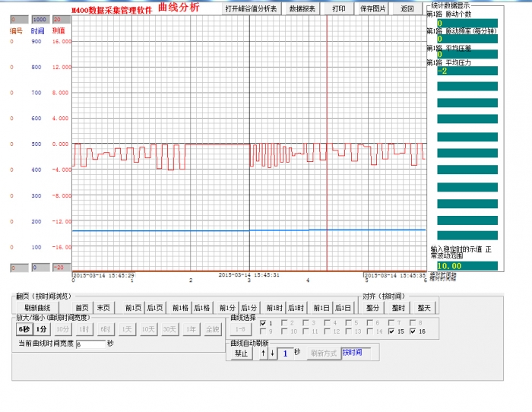This screenshot has width=532, height=412.
Task: Jump to 末页 last page
Action: coord(103,308)
